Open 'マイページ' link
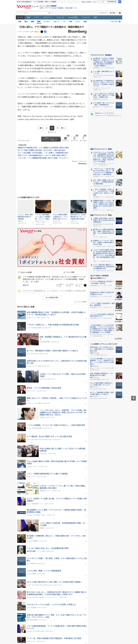This screenshot has height=644, width=138. coord(103,13)
